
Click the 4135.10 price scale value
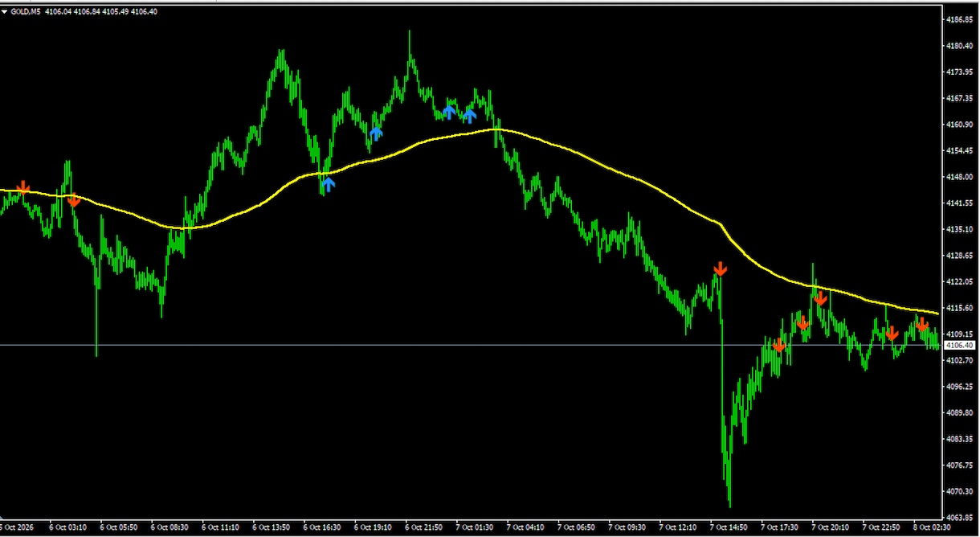[x=960, y=229]
